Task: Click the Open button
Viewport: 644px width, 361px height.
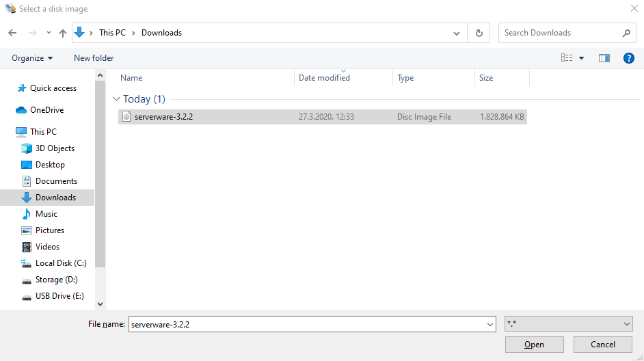Action: coord(535,345)
